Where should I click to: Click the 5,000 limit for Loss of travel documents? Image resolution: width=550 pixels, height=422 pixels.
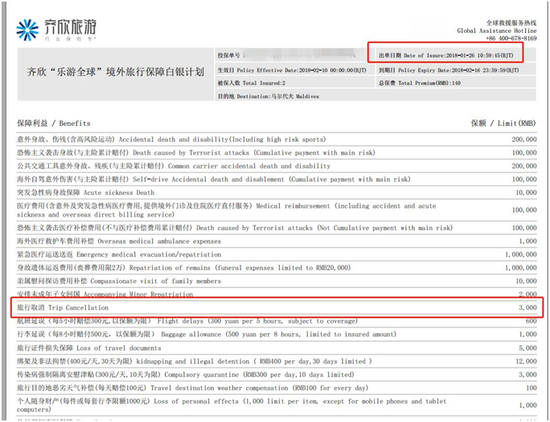coord(528,348)
